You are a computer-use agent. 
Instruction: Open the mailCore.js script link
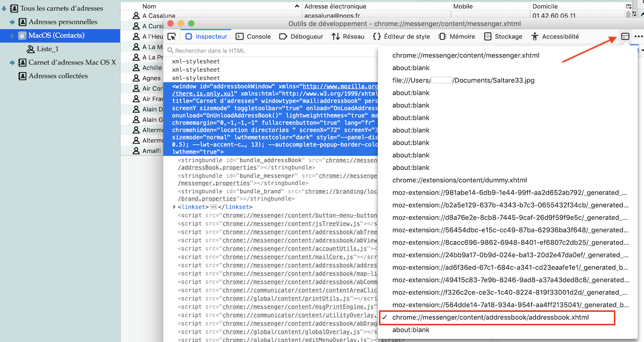tap(288, 257)
